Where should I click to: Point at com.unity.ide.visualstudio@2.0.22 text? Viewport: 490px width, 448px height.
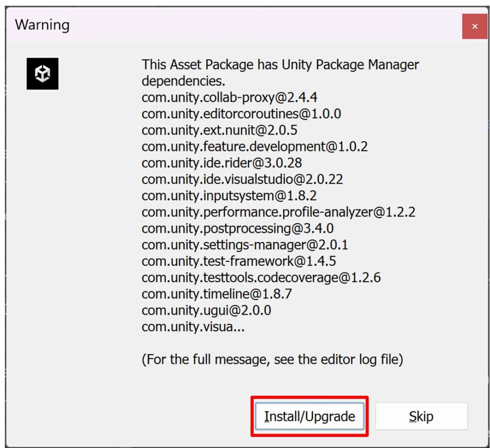(x=242, y=179)
